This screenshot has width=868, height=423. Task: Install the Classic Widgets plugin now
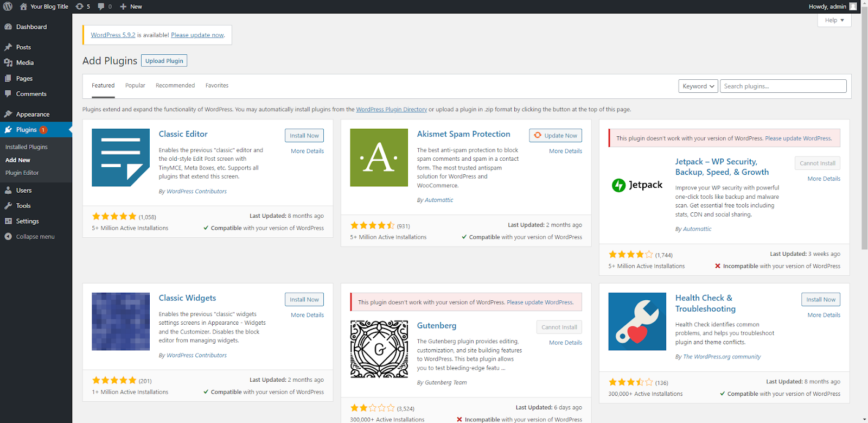tap(304, 300)
